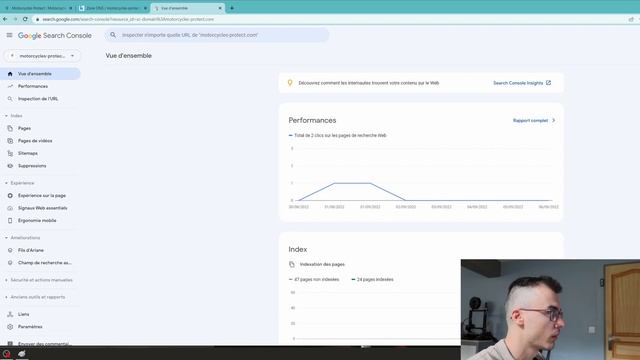Click the white bird-like taskbar icon
Screen dimensions: 640x360
[22, 354]
